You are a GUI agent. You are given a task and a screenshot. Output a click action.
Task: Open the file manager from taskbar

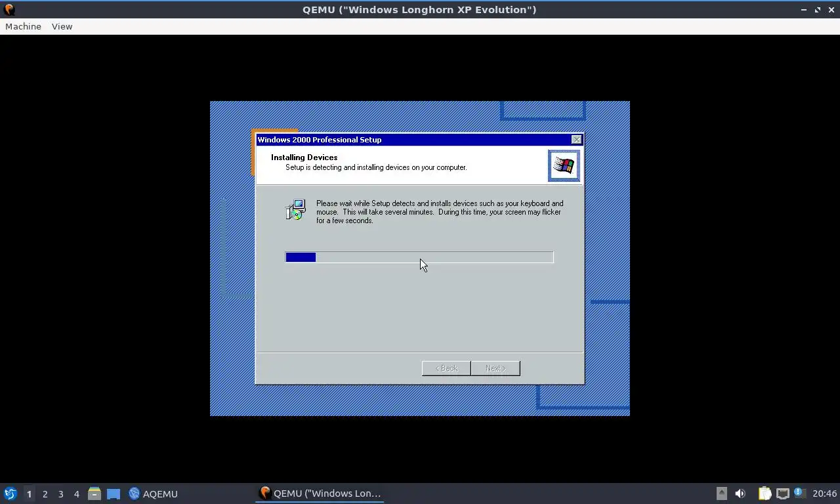point(94,493)
